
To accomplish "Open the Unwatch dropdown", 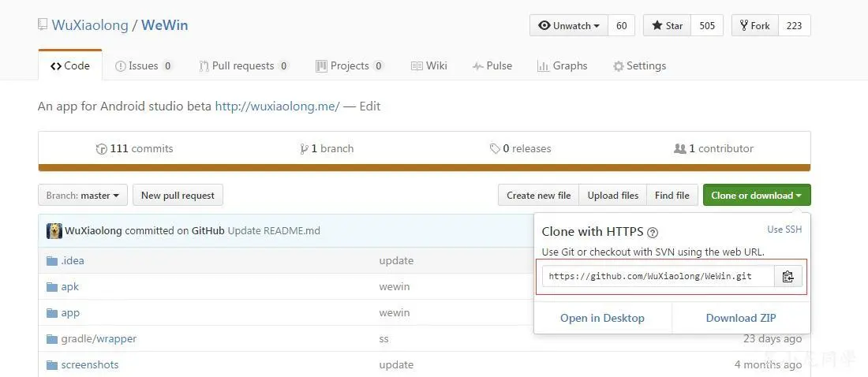I will click(x=568, y=25).
